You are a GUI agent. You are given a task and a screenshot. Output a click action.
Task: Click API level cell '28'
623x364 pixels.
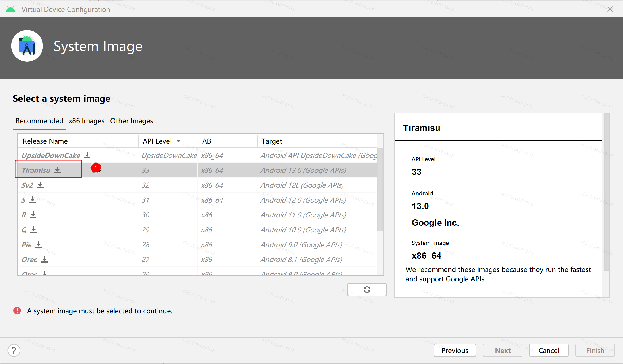point(168,244)
